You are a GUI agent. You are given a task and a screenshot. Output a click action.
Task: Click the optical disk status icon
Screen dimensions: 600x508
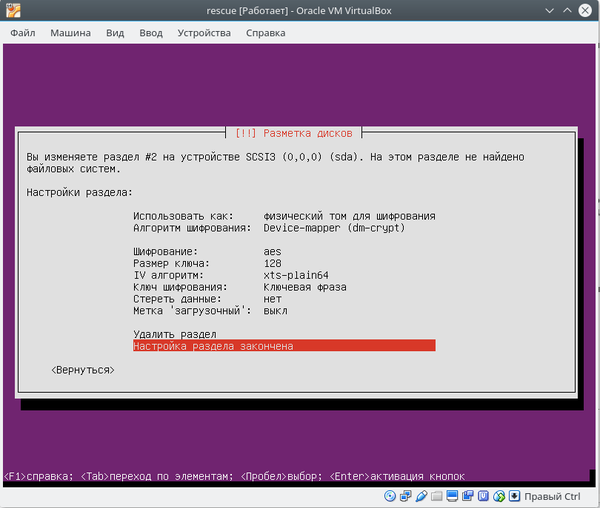pyautogui.click(x=390, y=496)
